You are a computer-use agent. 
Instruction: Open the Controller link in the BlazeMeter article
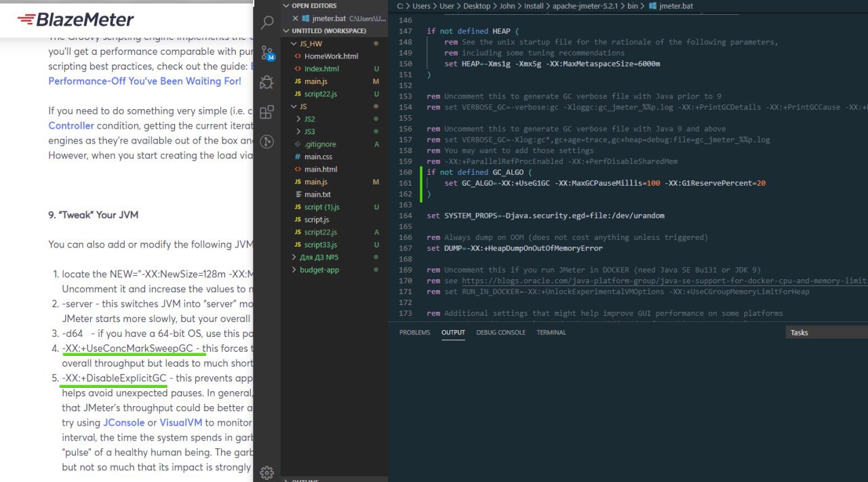[x=71, y=125]
